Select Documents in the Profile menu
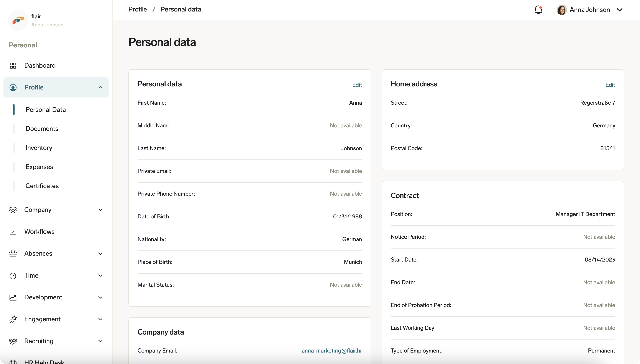640x364 pixels. pyautogui.click(x=42, y=128)
